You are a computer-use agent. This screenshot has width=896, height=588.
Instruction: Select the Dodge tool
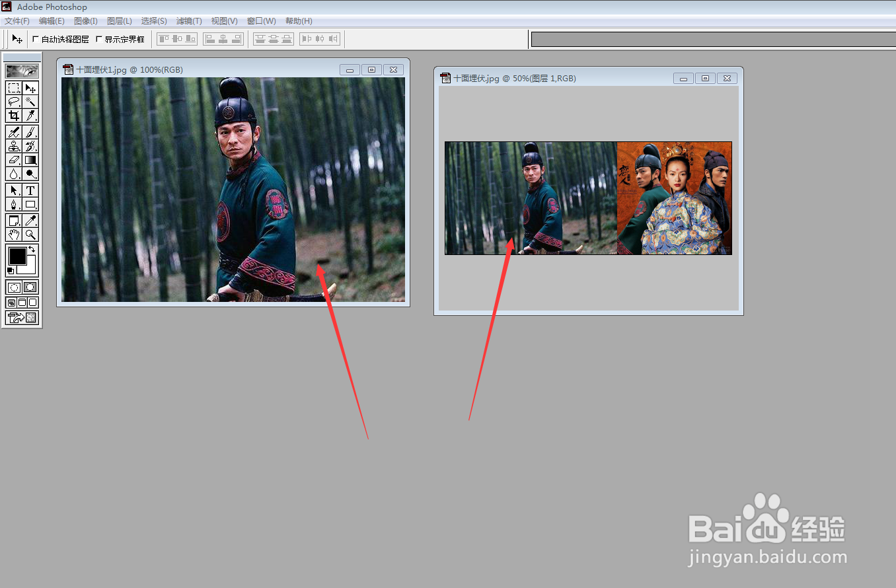pos(30,174)
